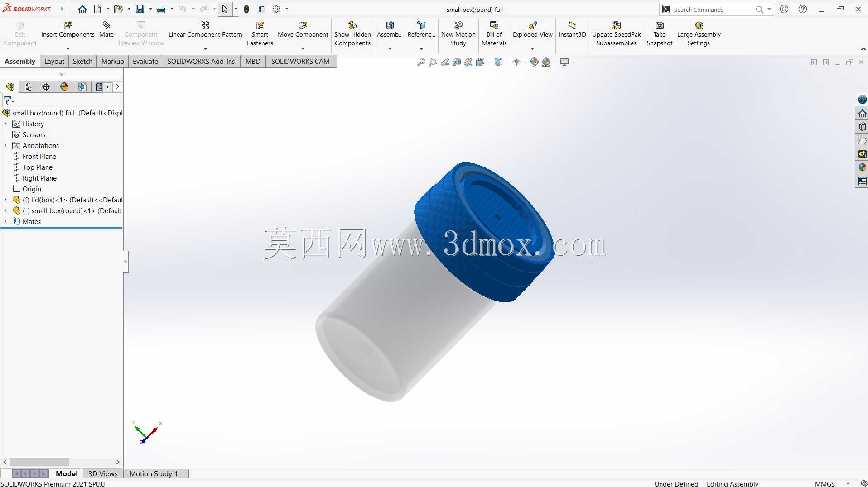Open the Display Style dropdown arrow
868x487 pixels.
tap(507, 62)
